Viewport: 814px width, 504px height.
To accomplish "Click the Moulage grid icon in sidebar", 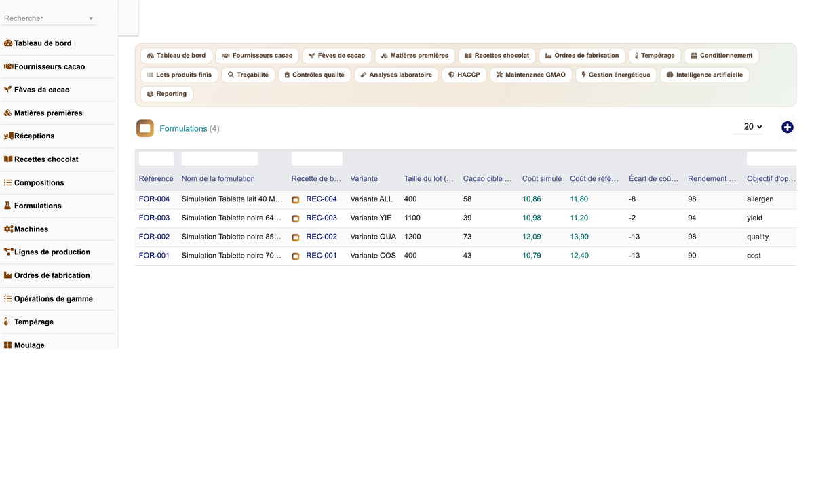I will (x=8, y=345).
